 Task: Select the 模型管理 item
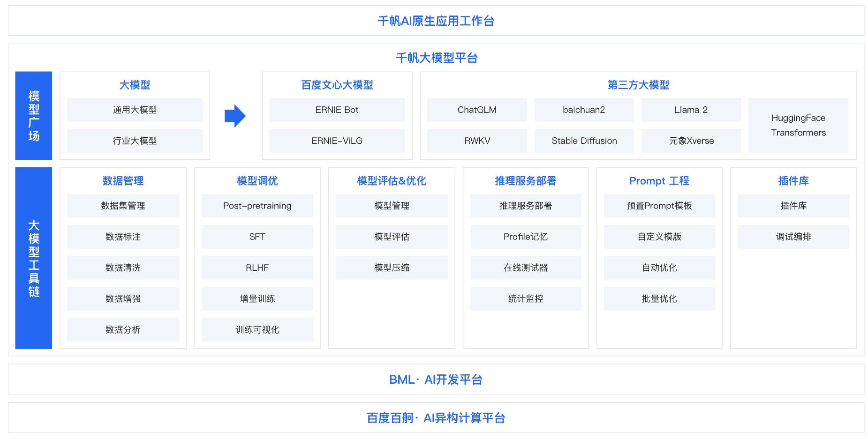tap(392, 206)
